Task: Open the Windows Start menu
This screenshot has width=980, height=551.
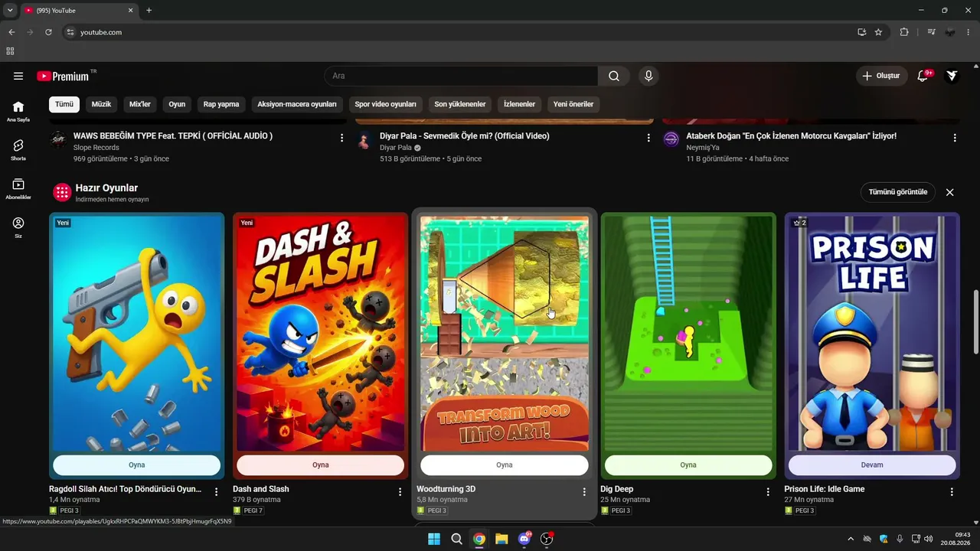Action: coord(434,539)
